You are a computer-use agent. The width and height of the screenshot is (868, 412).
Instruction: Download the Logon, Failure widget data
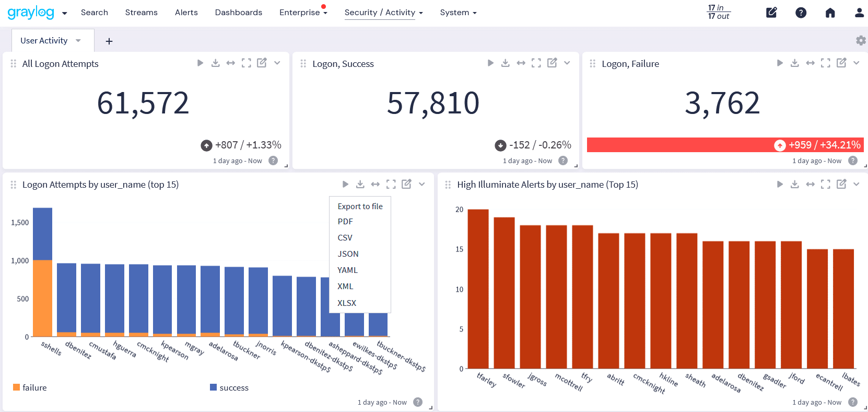794,63
